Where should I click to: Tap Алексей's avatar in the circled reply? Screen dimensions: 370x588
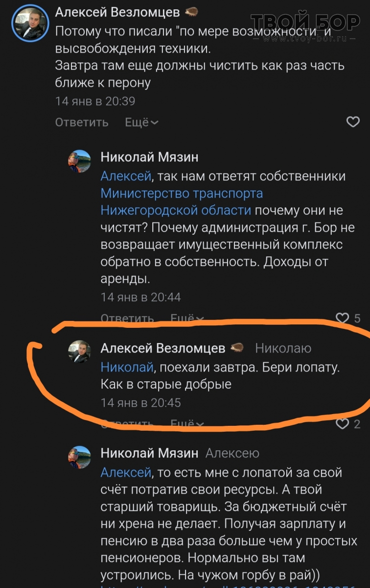click(x=79, y=352)
